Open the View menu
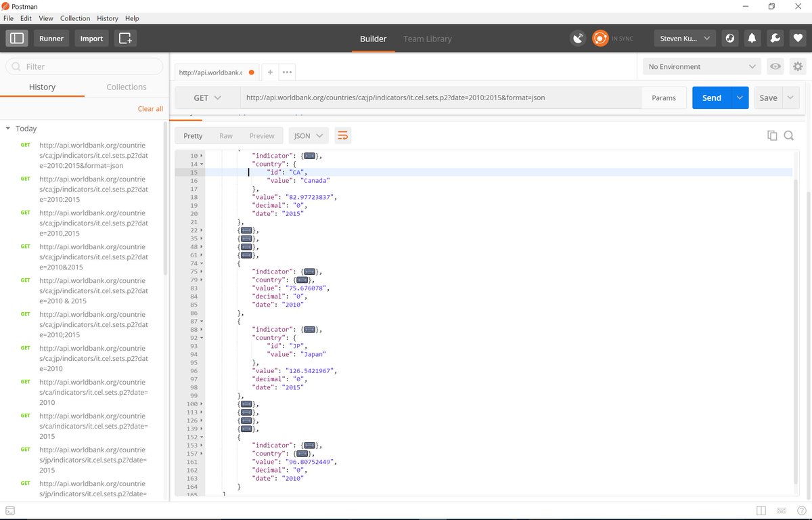 pos(46,18)
